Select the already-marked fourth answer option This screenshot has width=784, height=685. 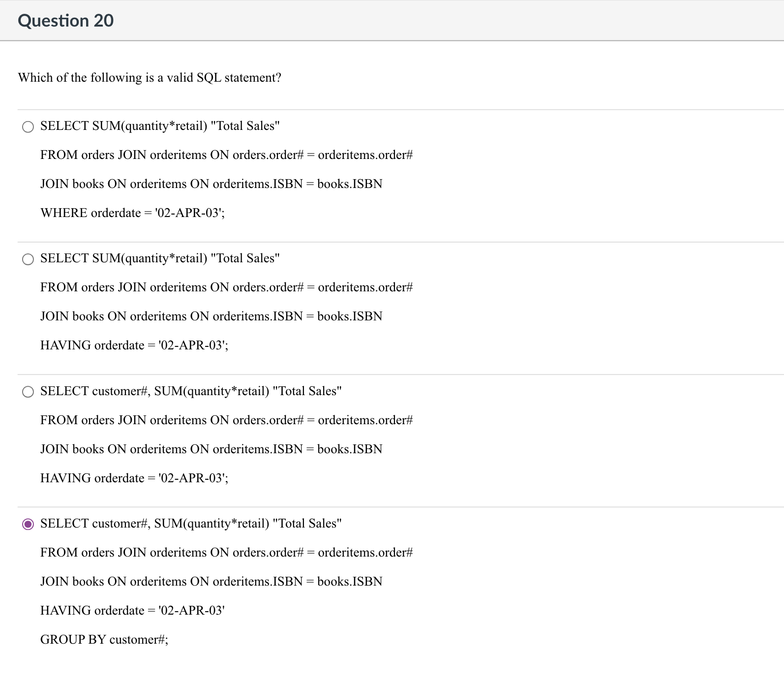click(x=28, y=525)
